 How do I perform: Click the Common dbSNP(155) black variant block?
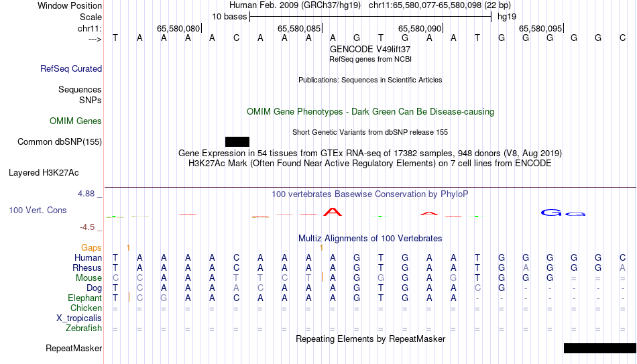(x=237, y=142)
